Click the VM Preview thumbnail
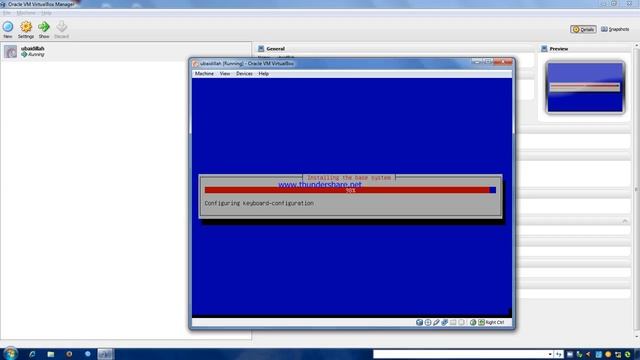Image resolution: width=640 pixels, height=360 pixels. (585, 87)
